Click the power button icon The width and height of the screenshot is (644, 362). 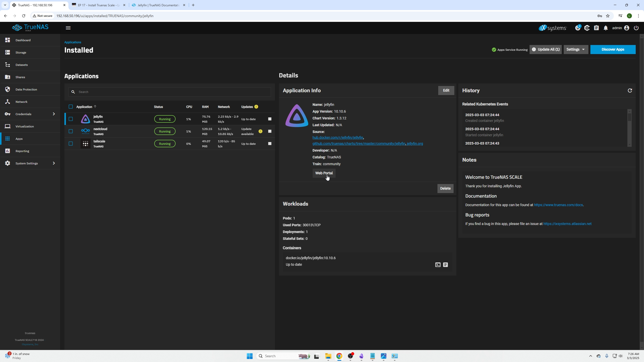point(636,28)
